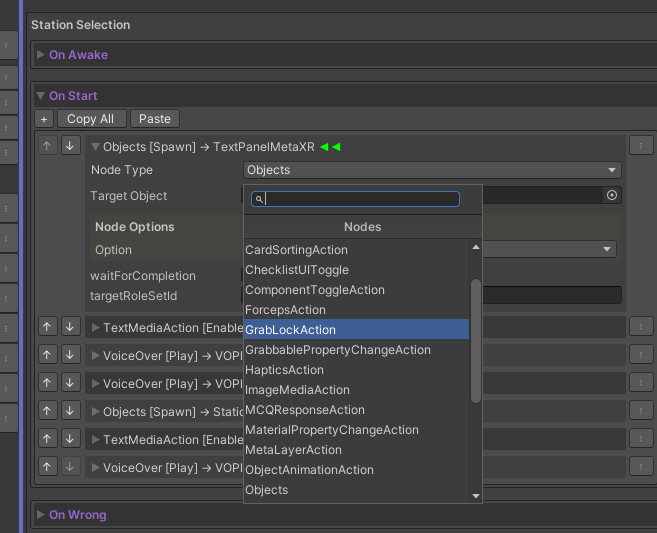Collapse the On Start section
This screenshot has height=533, width=657.
[x=41, y=96]
